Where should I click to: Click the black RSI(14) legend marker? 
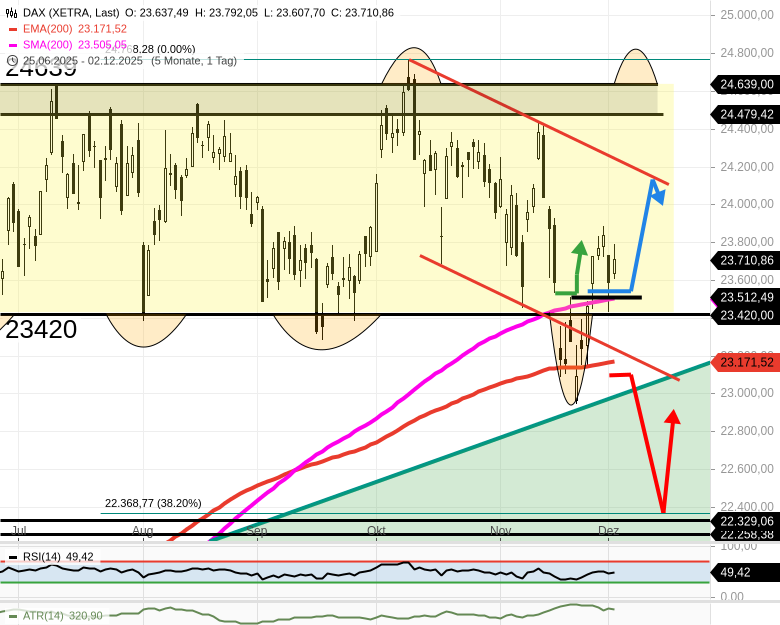coord(12,557)
